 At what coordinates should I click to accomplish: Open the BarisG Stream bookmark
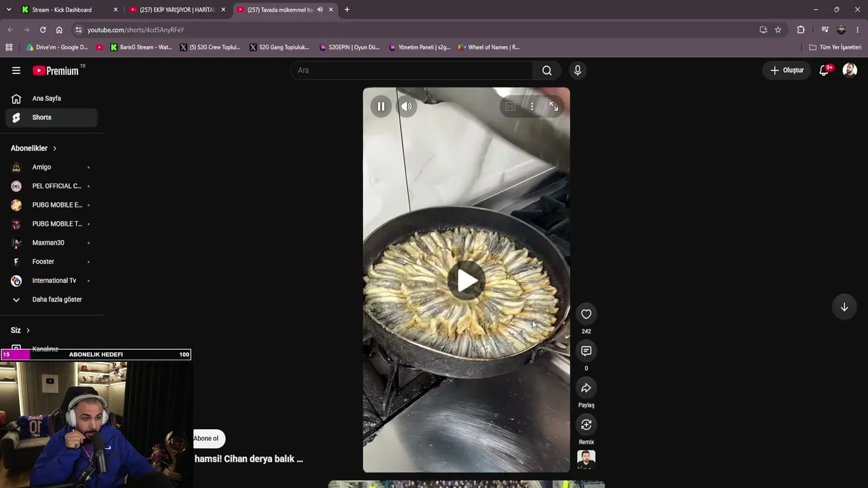coord(141,47)
